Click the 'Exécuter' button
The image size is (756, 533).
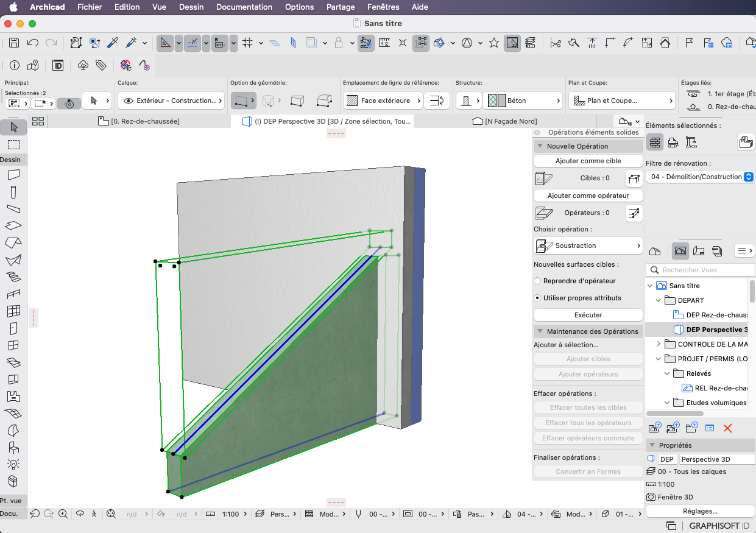click(x=588, y=315)
